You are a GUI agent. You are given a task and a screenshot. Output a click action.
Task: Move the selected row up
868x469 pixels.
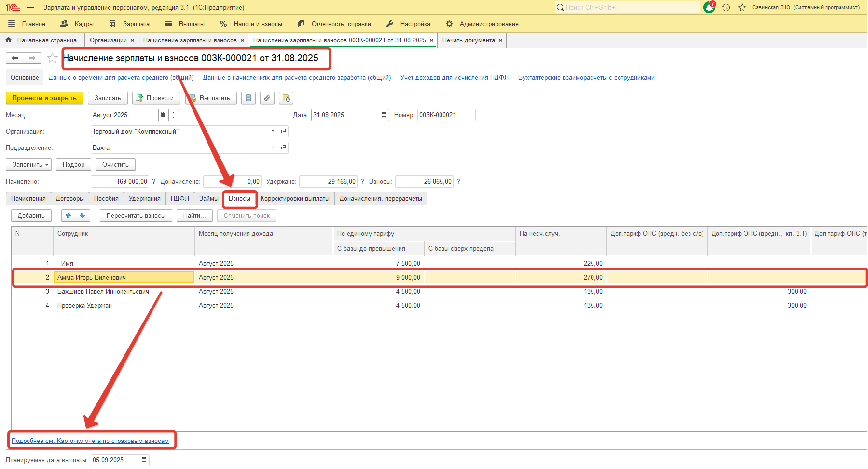[69, 216]
